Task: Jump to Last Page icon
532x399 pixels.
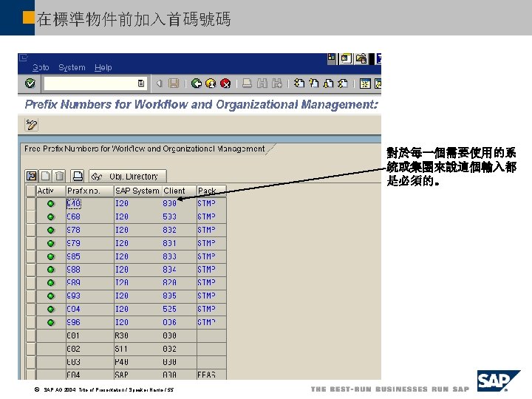Action: click(x=343, y=83)
